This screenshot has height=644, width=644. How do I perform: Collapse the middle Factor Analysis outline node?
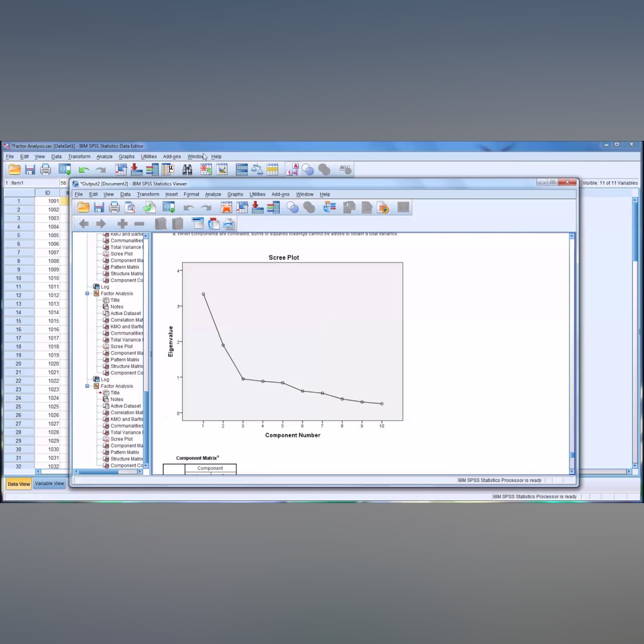coord(87,293)
